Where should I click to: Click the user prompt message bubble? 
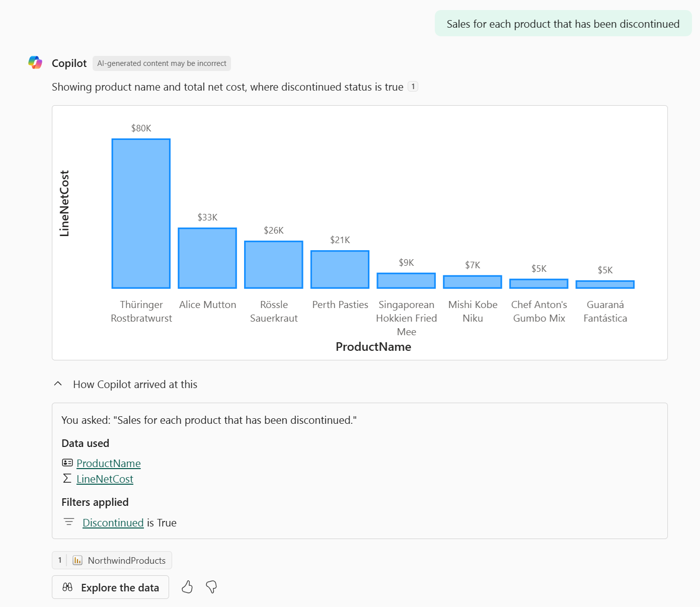pos(563,24)
